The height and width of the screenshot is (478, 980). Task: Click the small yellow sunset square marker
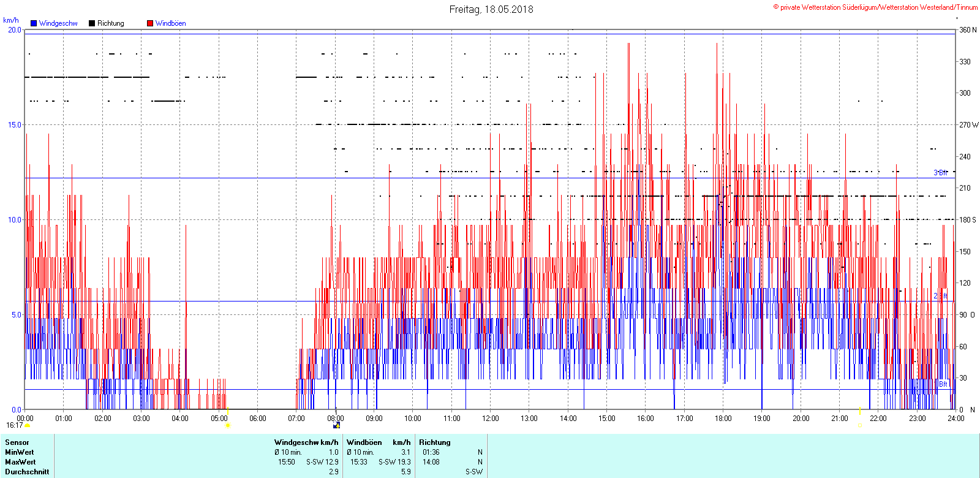pos(860,425)
